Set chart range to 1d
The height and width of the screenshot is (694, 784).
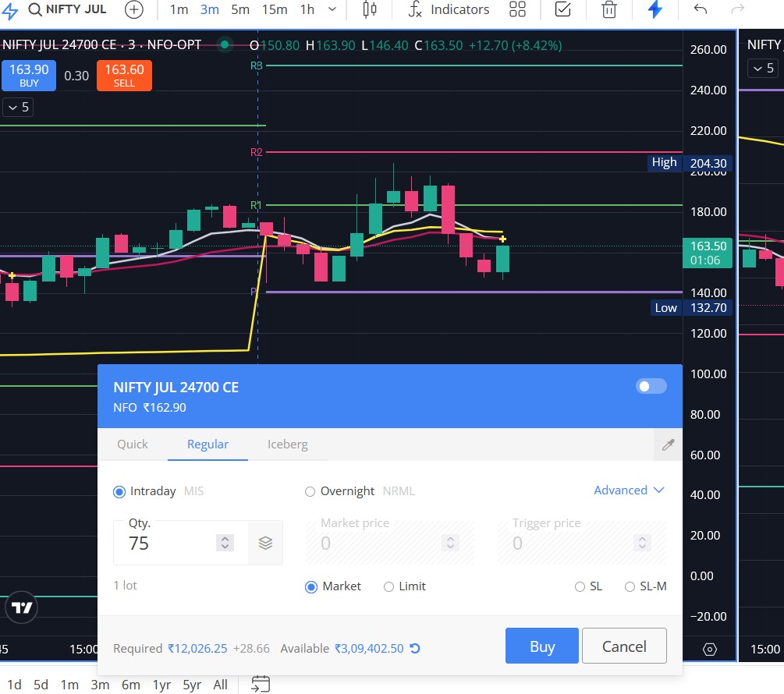[x=14, y=685]
